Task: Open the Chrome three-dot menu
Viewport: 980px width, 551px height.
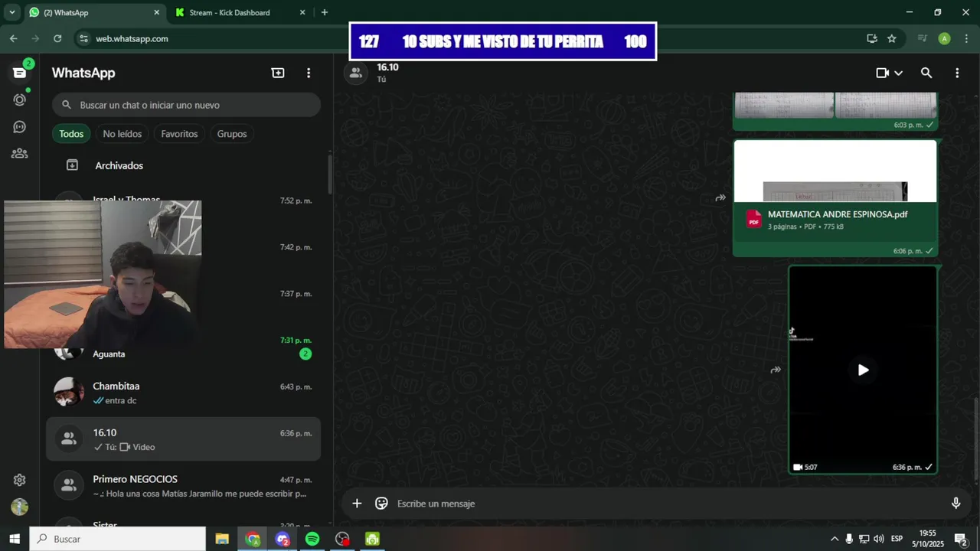Action: click(x=965, y=38)
